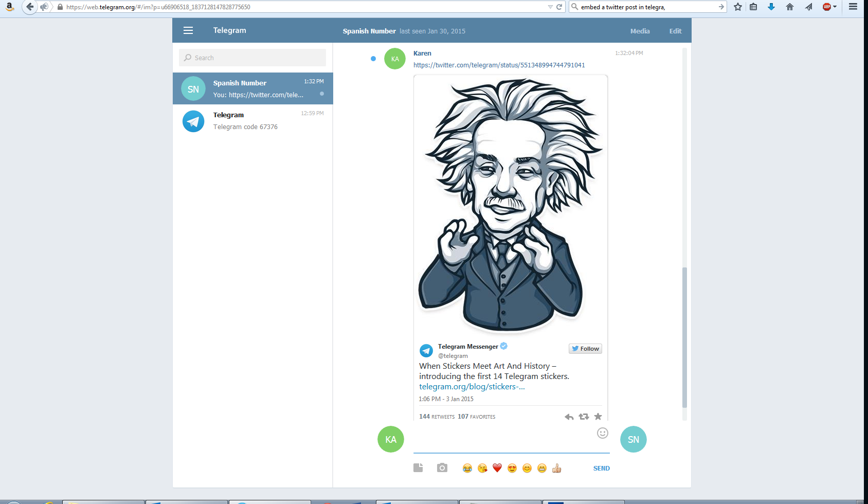Open the emoji picker smiley icon

click(x=603, y=433)
